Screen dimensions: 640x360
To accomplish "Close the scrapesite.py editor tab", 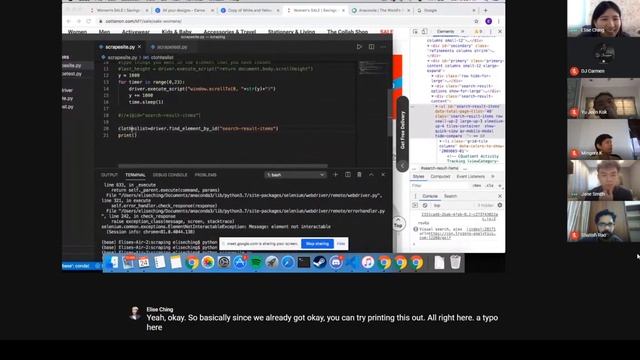I will coord(140,47).
